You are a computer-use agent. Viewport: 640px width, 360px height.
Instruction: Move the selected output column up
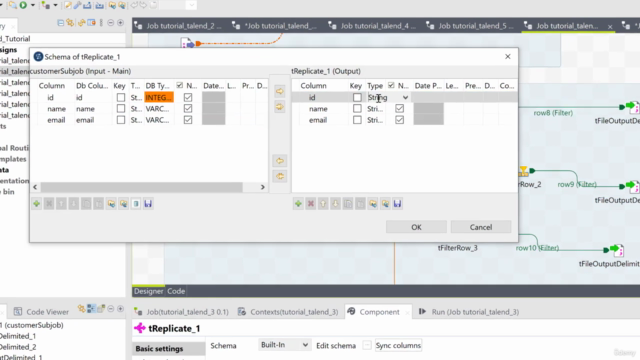[323, 204]
